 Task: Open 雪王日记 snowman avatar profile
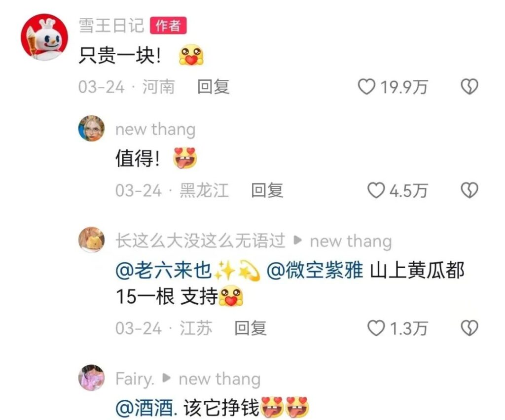point(44,37)
